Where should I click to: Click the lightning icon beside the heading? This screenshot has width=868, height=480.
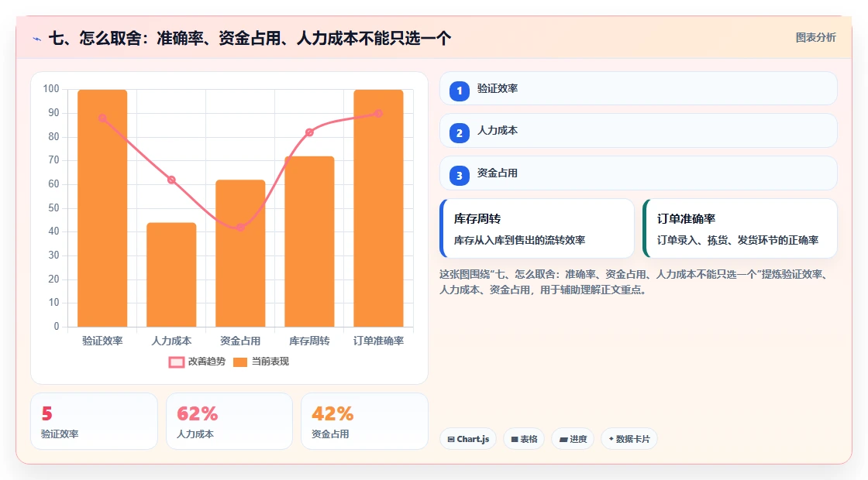37,39
